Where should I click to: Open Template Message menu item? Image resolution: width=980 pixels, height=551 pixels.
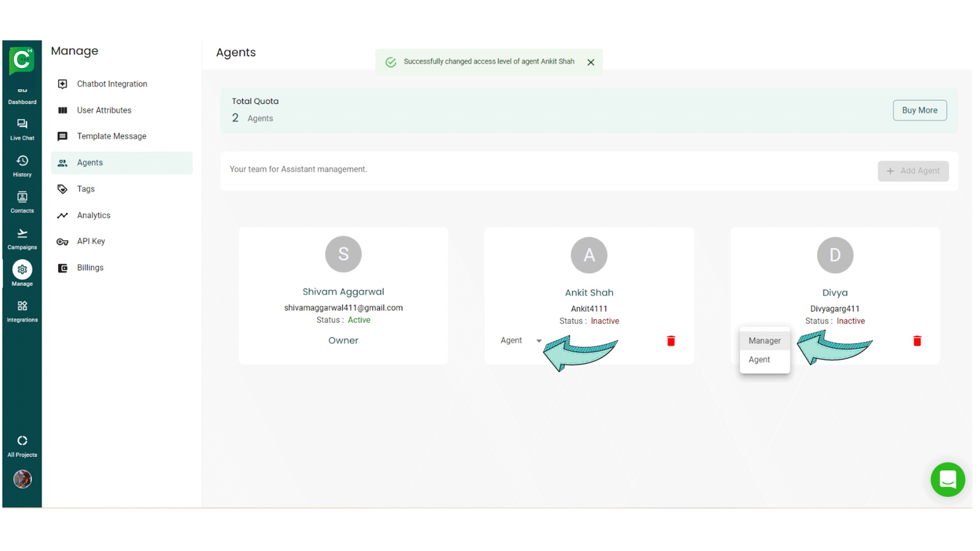pos(111,136)
